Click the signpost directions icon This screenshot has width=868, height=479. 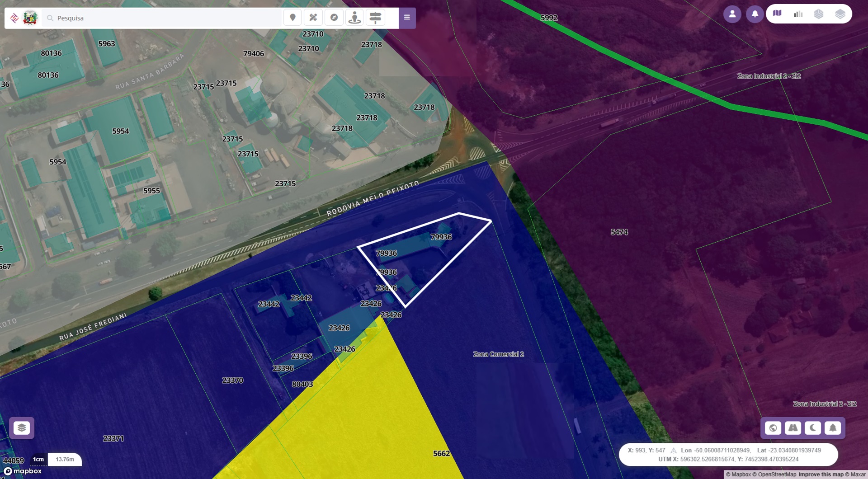[x=375, y=18]
